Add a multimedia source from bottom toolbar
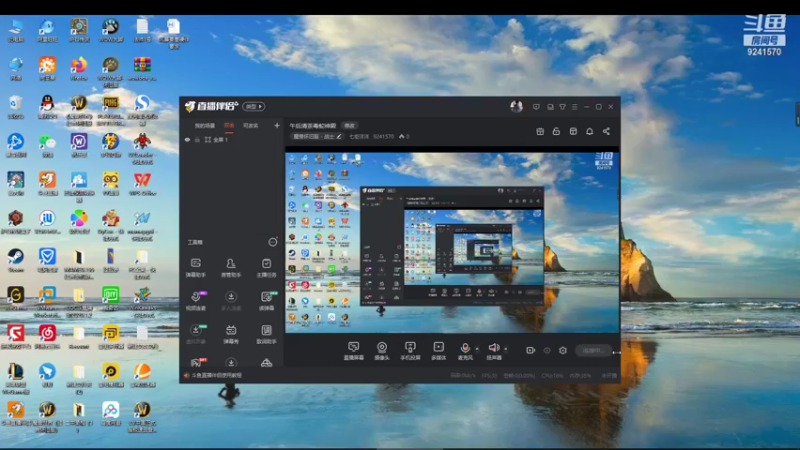The height and width of the screenshot is (450, 800). coord(438,351)
